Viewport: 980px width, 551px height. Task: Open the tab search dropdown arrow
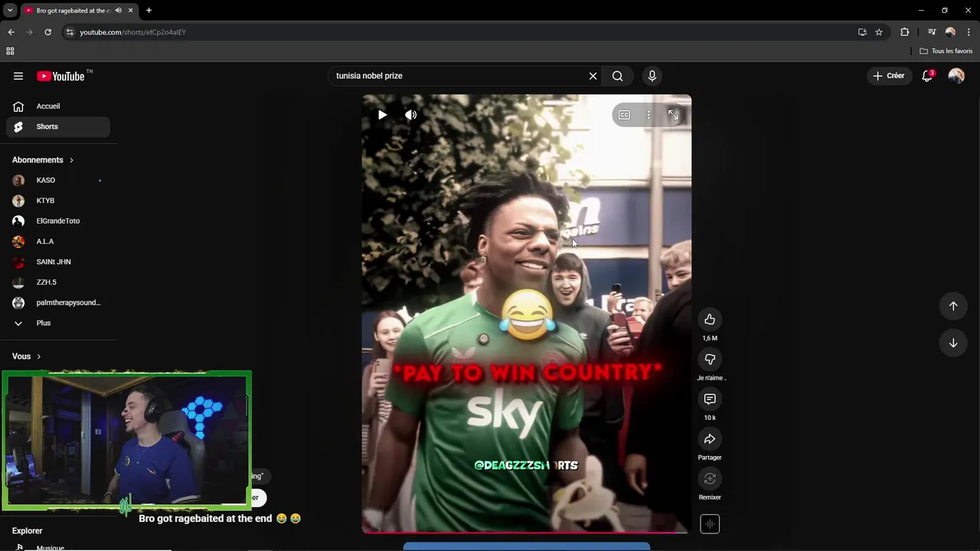10,11
